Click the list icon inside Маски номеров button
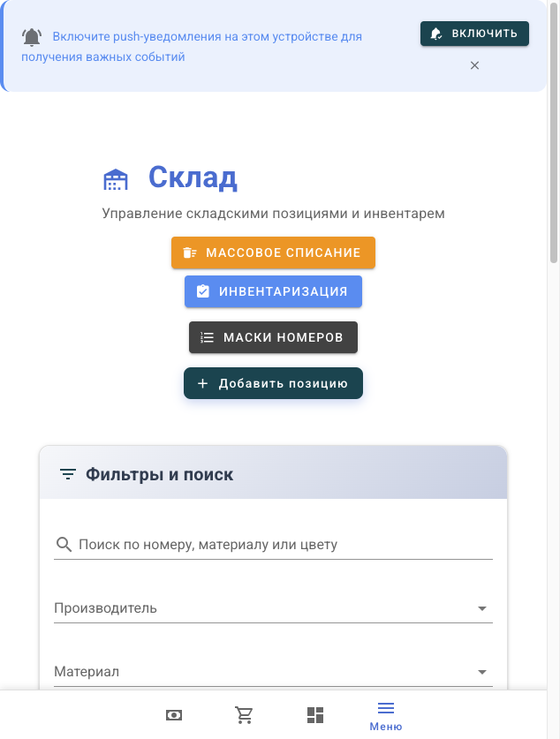Screen dimensions: 560x739 [205, 337]
